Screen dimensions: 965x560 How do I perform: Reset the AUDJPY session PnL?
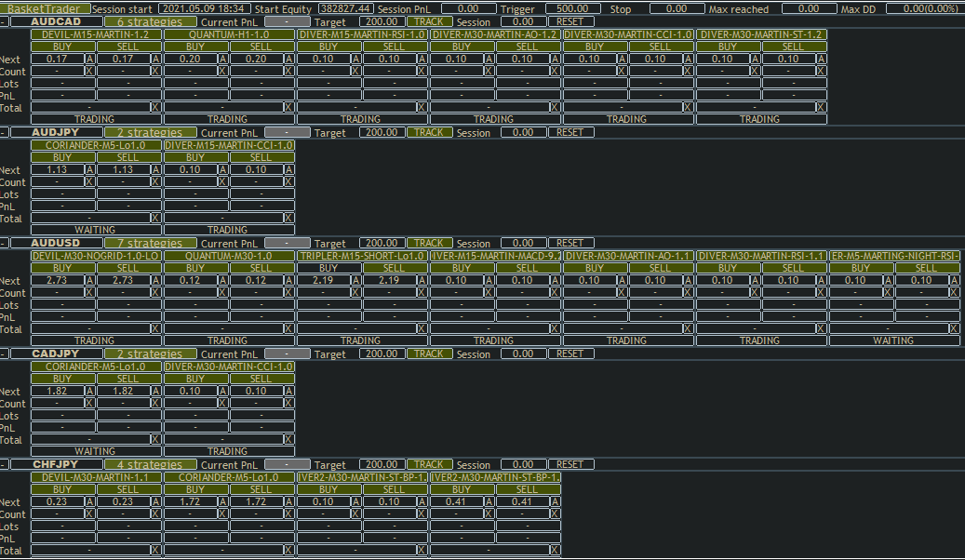tap(570, 132)
